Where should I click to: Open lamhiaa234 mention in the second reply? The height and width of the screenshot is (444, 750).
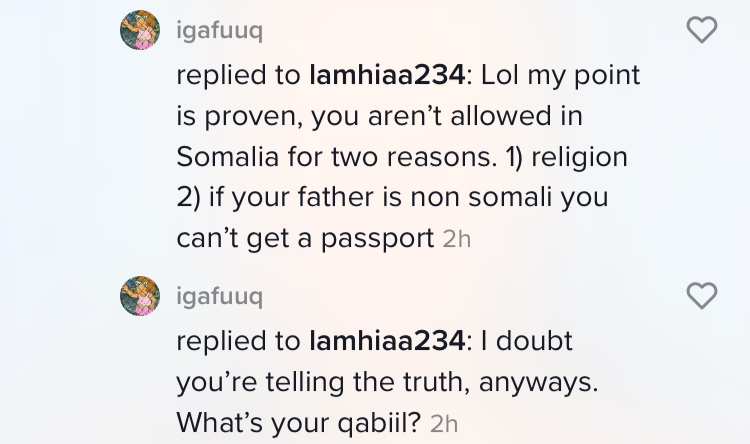(x=387, y=340)
